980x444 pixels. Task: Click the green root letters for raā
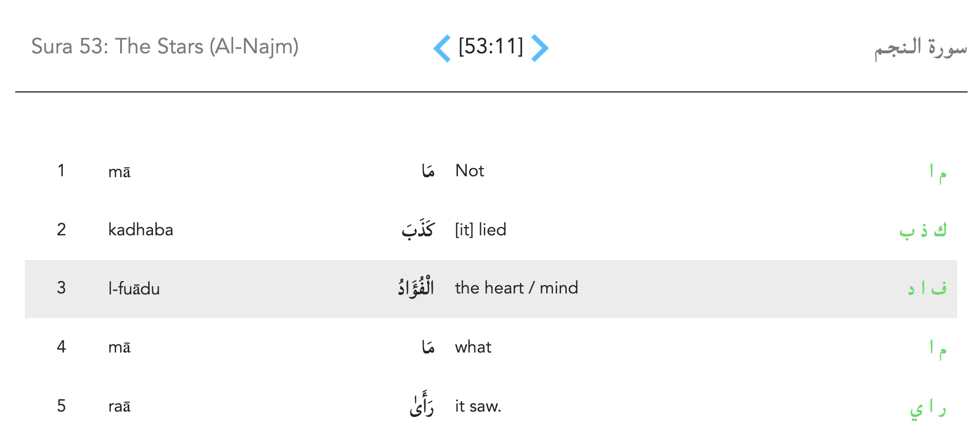[928, 408]
